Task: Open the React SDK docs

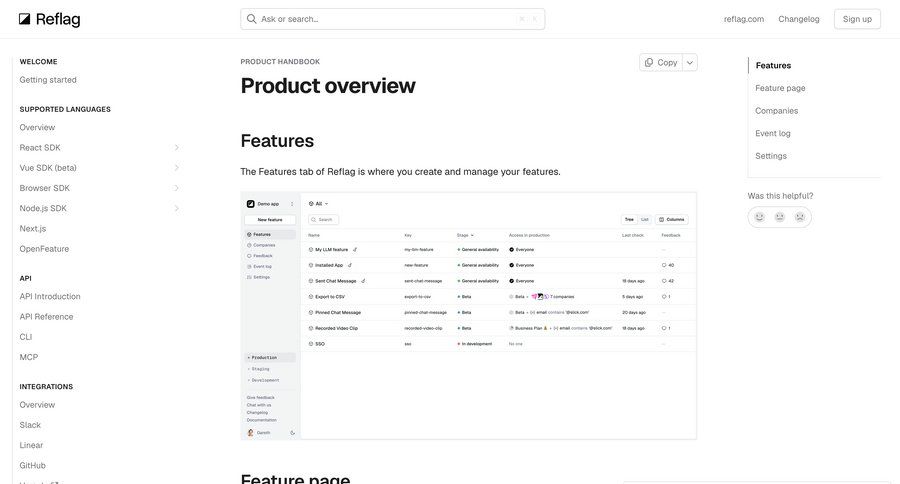Action: coord(40,148)
